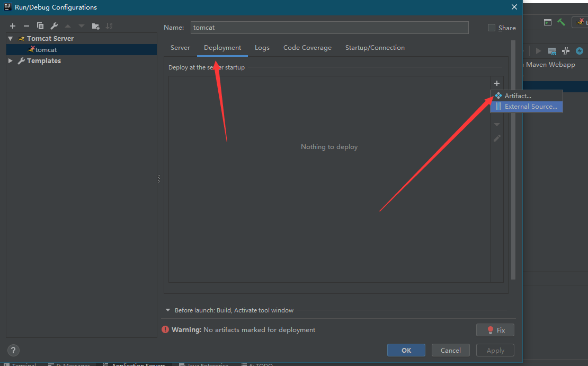The width and height of the screenshot is (588, 366).
Task: Click the gray Maven run arrow
Action: pyautogui.click(x=539, y=51)
